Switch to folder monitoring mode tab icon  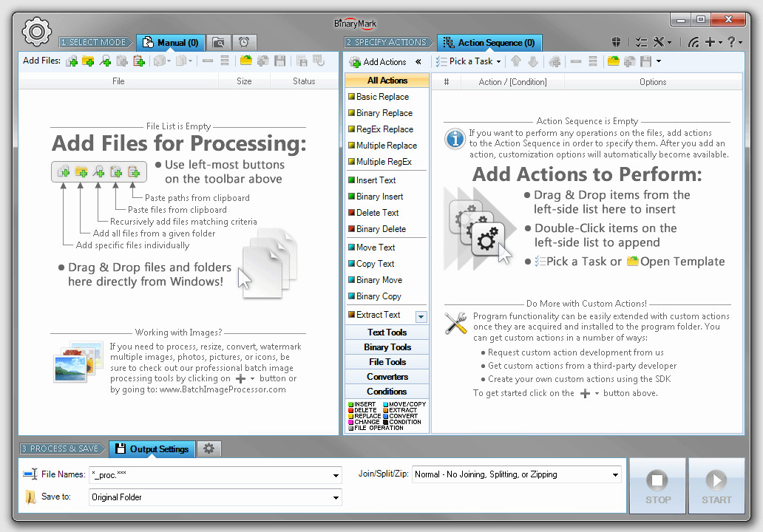(x=219, y=43)
